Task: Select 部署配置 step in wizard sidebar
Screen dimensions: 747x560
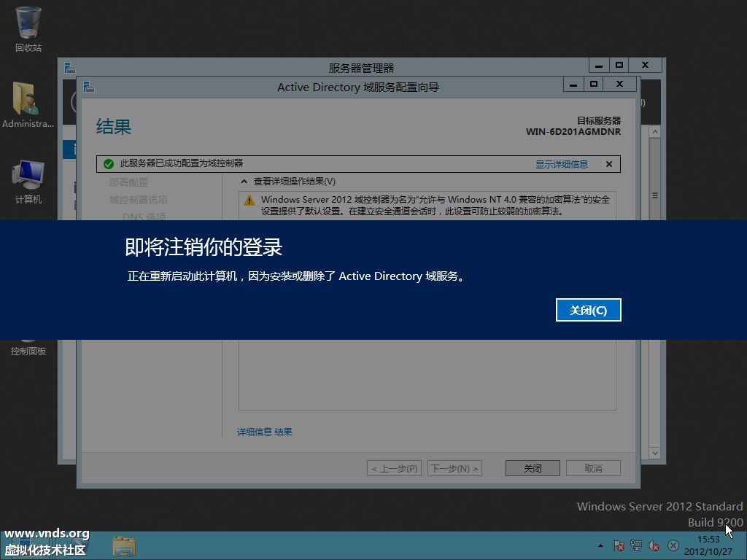Action: 128,182
